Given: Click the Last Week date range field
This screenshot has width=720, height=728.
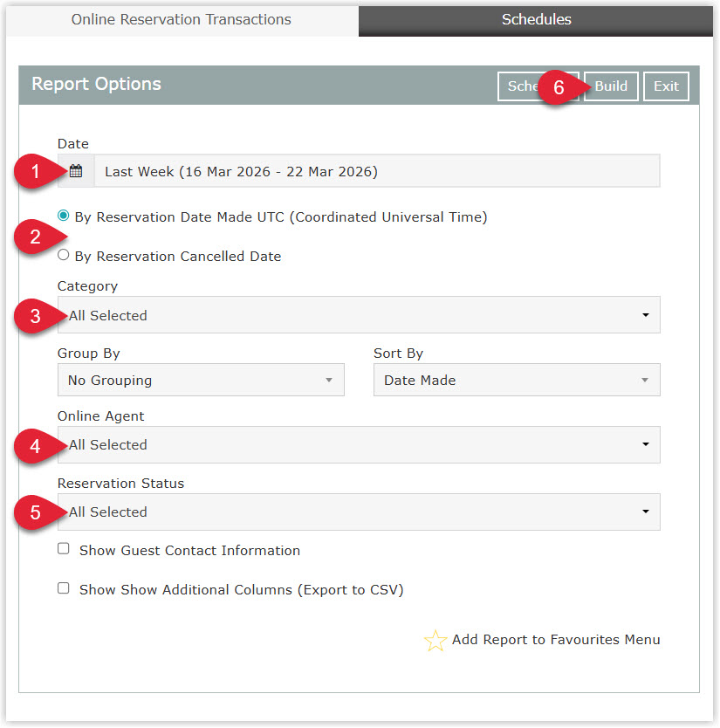Looking at the screenshot, I should (377, 171).
